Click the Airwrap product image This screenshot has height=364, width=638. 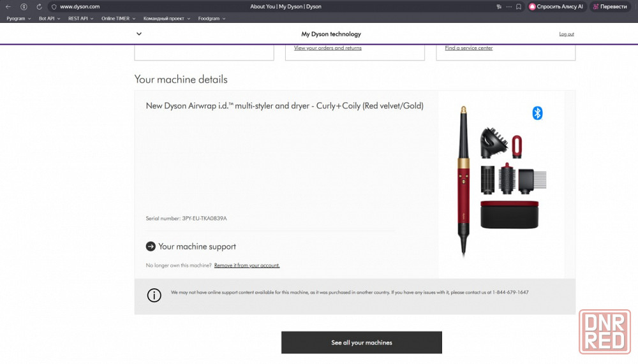(501, 182)
